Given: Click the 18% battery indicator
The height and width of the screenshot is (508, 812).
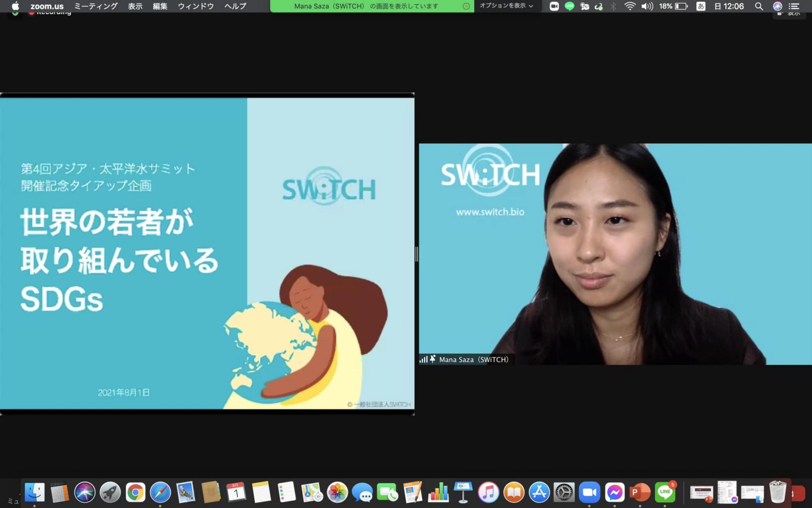Looking at the screenshot, I should [x=674, y=6].
